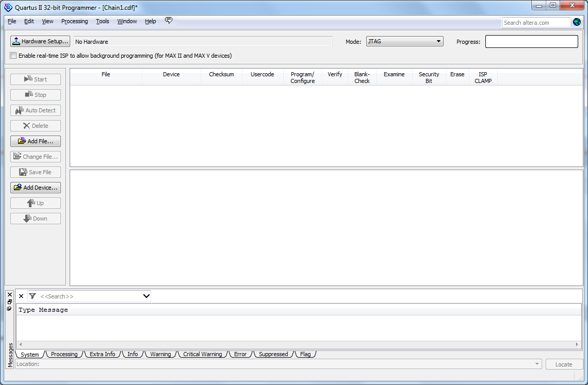This screenshot has height=385, width=588.
Task: Click the icon below the Messages dock icon
Action: (9, 309)
